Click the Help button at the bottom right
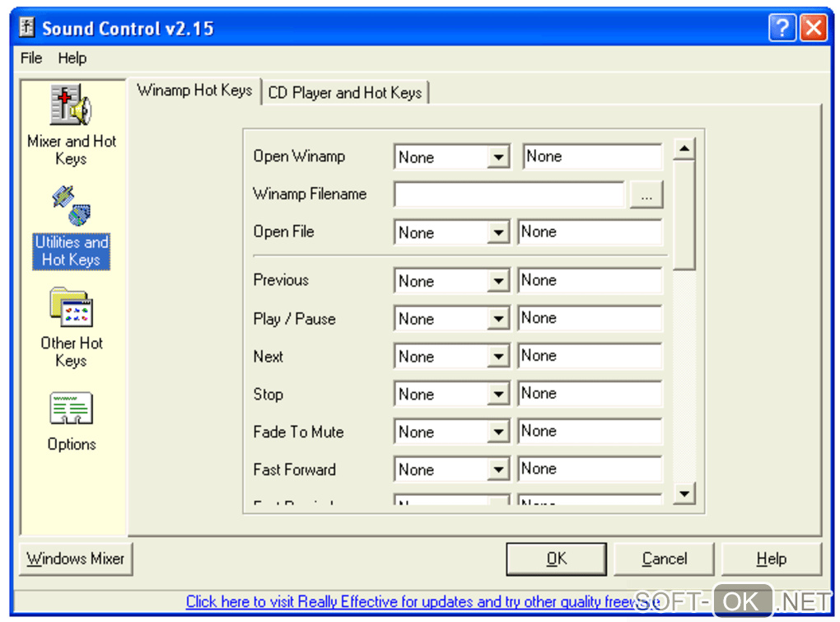Screen dimensions: 840x622 coord(772,559)
